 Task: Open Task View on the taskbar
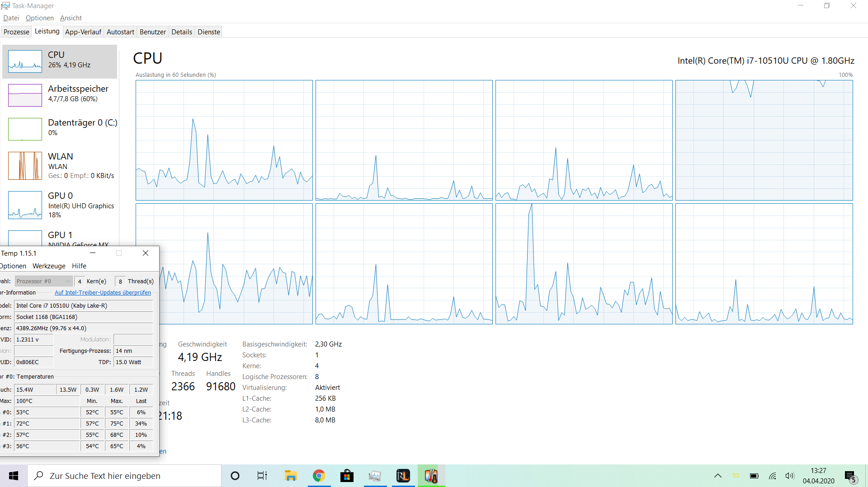(x=262, y=476)
